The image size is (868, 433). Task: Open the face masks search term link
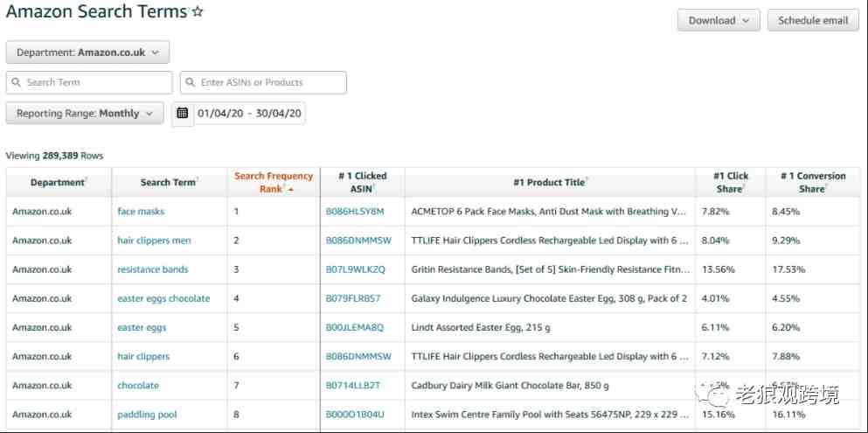pyautogui.click(x=141, y=212)
